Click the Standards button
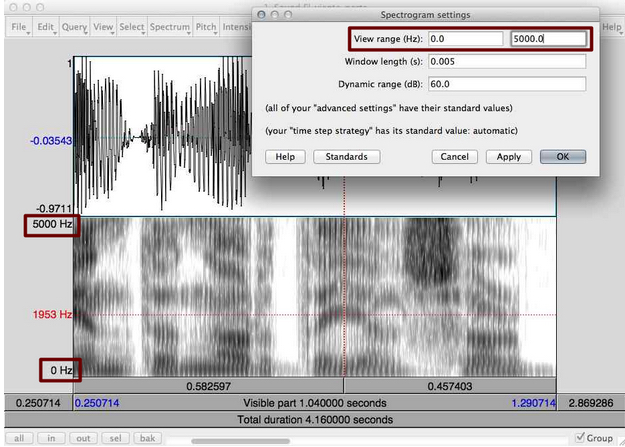 point(346,156)
